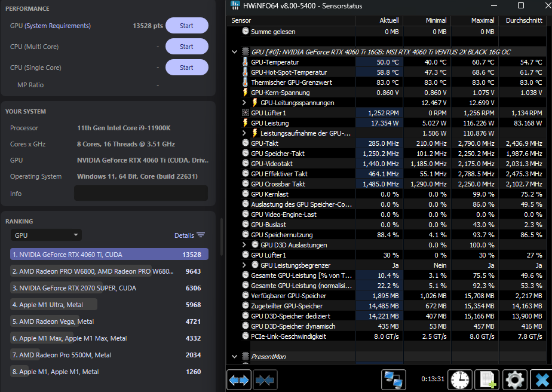Click the ranking list scrollbar

221,237
